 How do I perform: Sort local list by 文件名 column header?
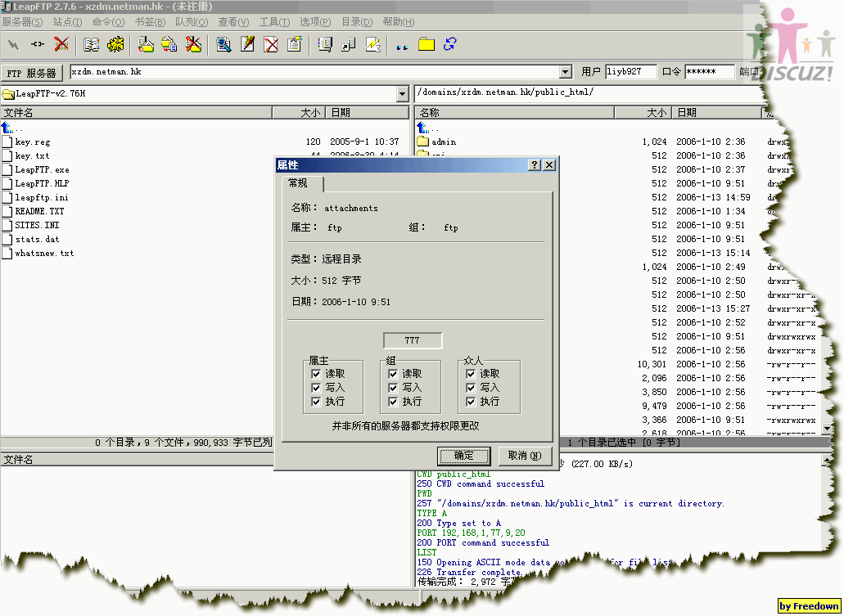coord(136,112)
